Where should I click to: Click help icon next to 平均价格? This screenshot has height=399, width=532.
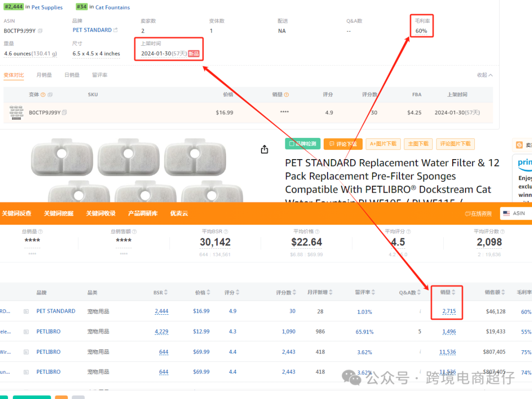click(x=317, y=232)
